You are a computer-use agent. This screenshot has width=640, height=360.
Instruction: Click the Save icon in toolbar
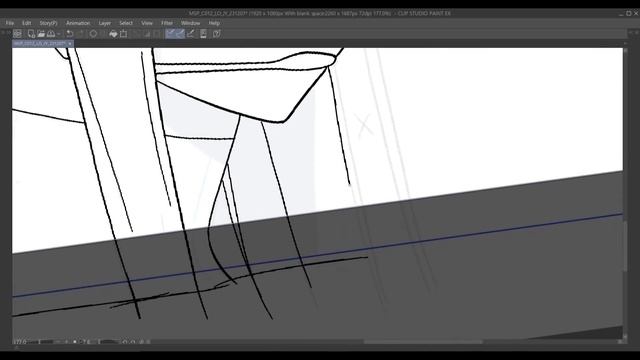[51, 34]
